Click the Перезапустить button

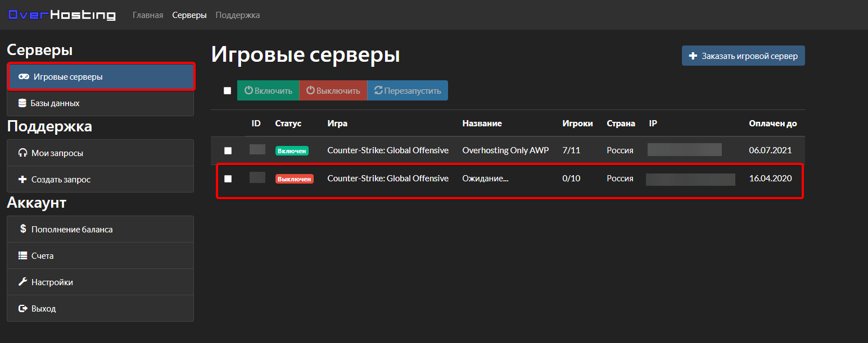point(408,90)
